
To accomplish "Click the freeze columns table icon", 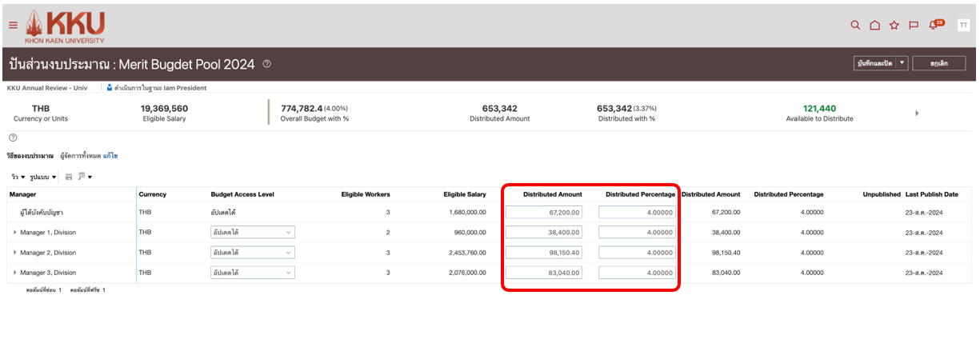I will tap(69, 176).
